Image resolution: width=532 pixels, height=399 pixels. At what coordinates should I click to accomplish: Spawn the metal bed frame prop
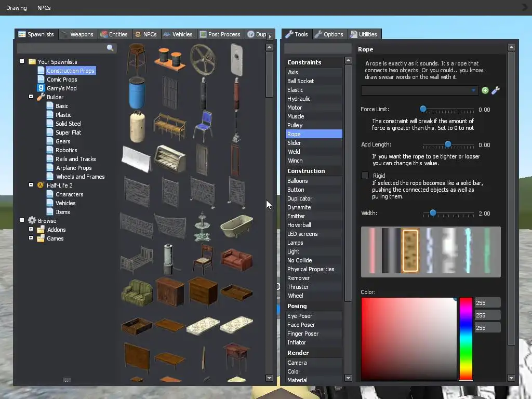137,260
